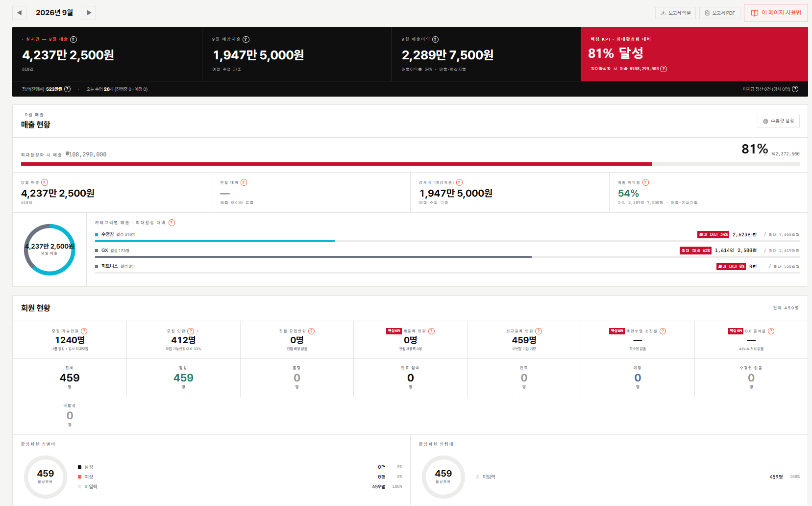Viewport: 812px width, 506px height.
Task: Open help icon next to 카테고리별 매출
Action: [172, 223]
